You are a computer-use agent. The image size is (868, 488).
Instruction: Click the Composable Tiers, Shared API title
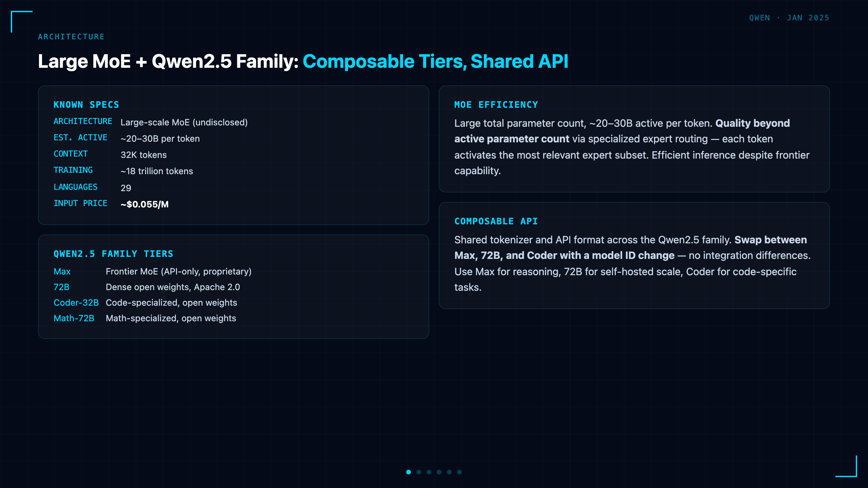point(435,61)
